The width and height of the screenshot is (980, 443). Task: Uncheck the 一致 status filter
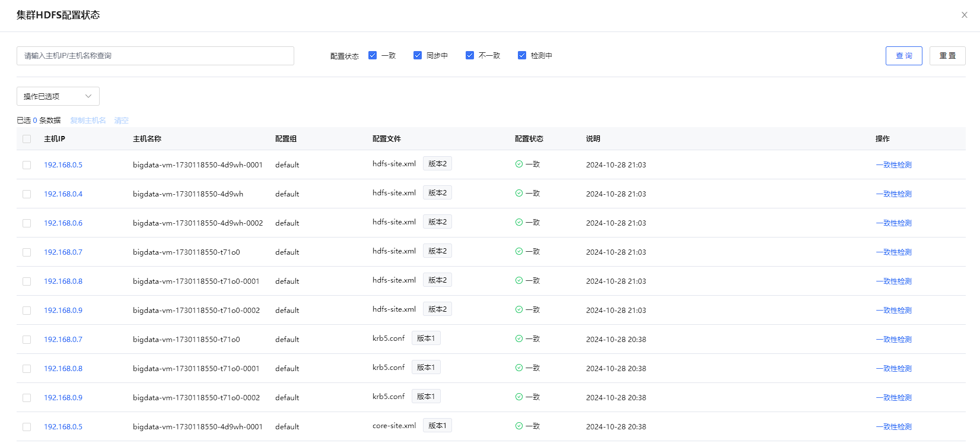[373, 55]
